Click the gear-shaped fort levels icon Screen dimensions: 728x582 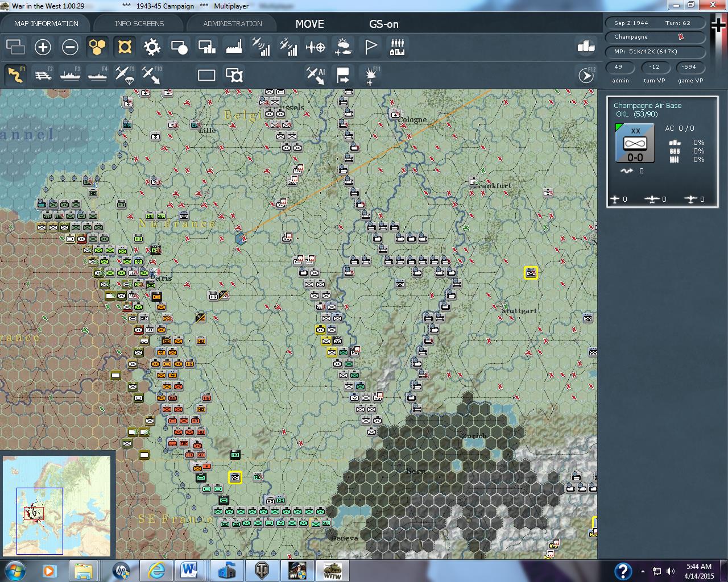(x=152, y=47)
